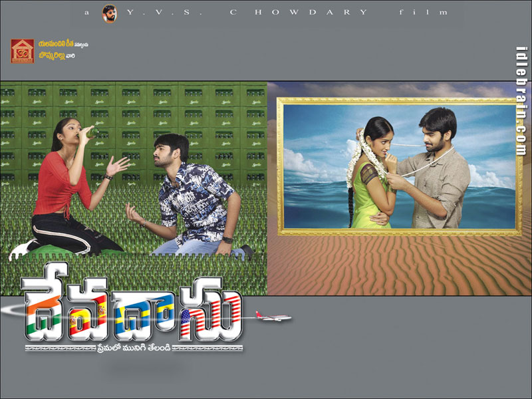Click the red house production logo
The width and height of the screenshot is (532, 399).
point(23,51)
